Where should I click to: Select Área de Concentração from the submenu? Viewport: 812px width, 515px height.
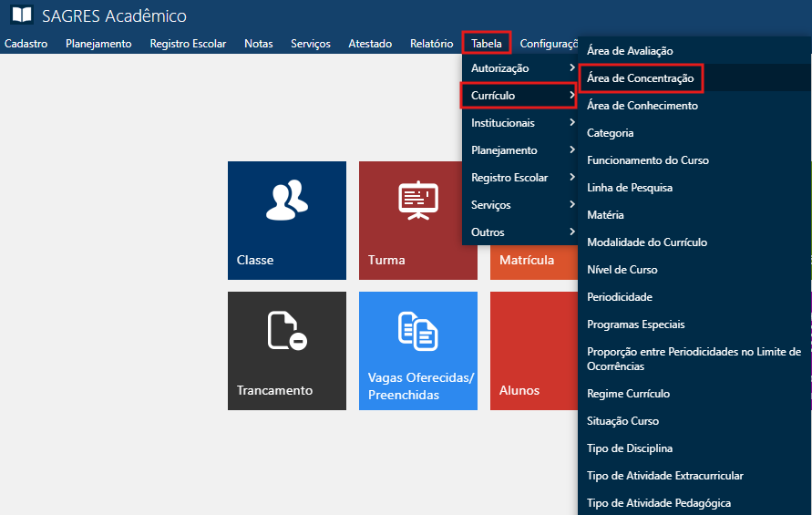[x=640, y=78]
